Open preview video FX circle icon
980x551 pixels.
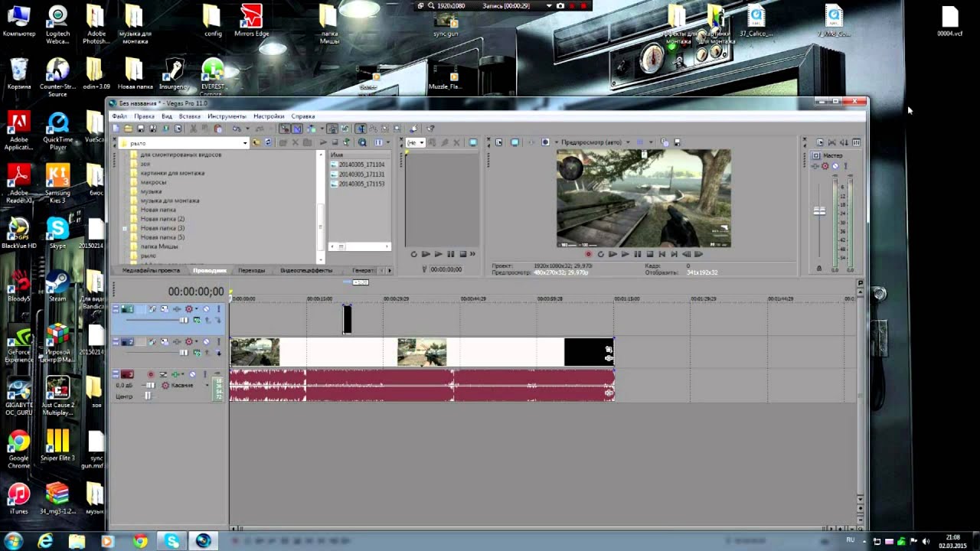click(x=545, y=142)
